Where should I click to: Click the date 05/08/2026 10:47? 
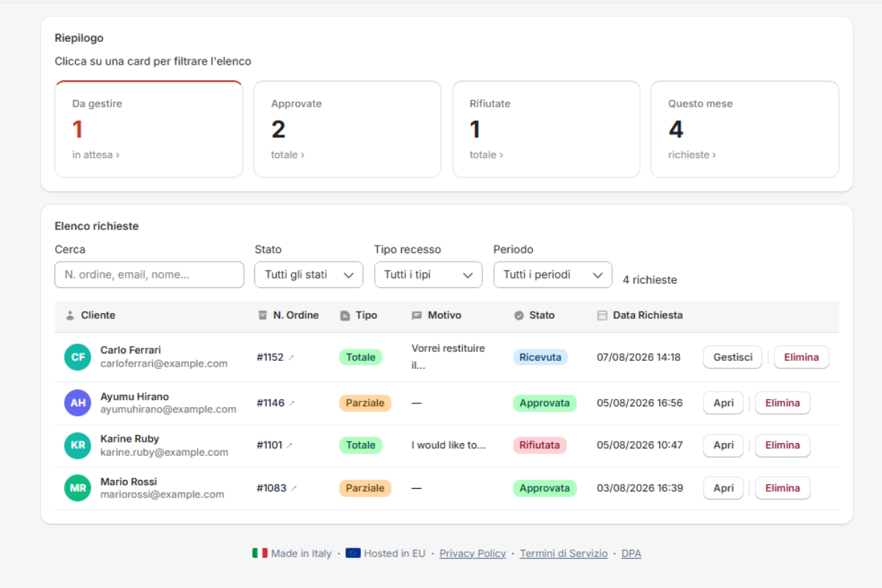click(x=639, y=445)
